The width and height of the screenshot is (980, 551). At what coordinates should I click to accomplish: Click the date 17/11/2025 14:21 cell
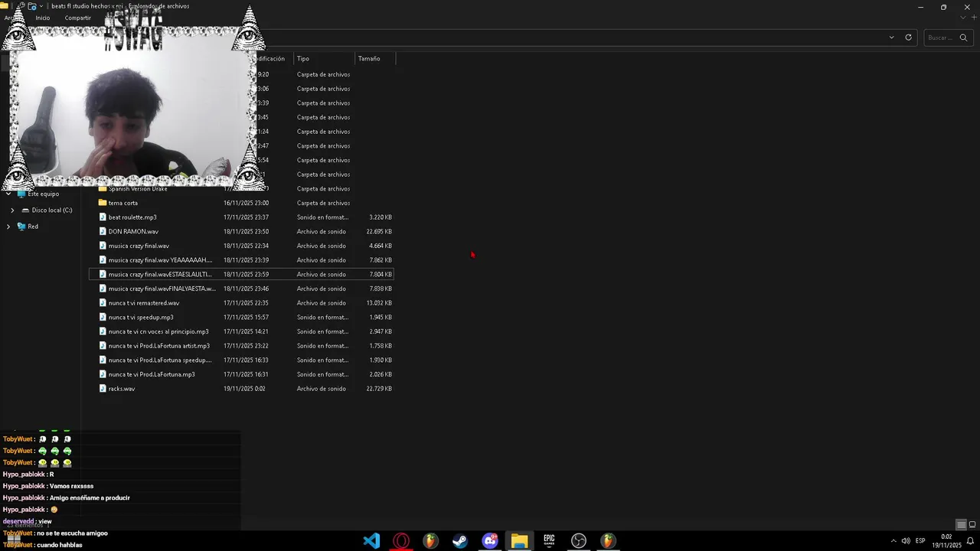246,331
